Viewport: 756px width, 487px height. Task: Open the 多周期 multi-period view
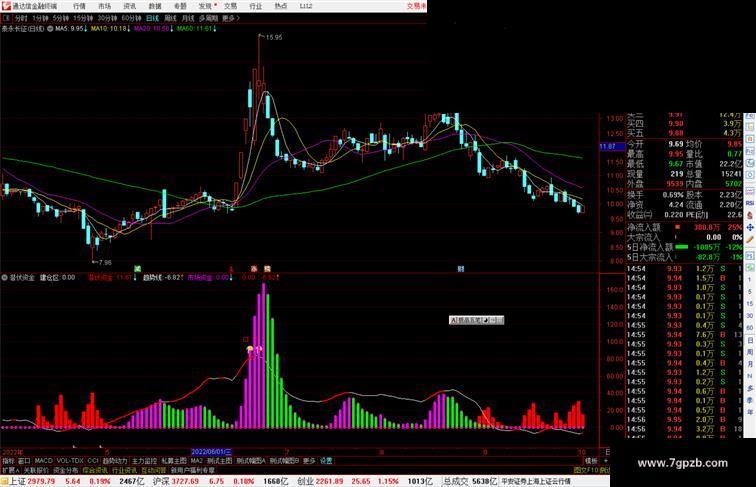point(208,18)
